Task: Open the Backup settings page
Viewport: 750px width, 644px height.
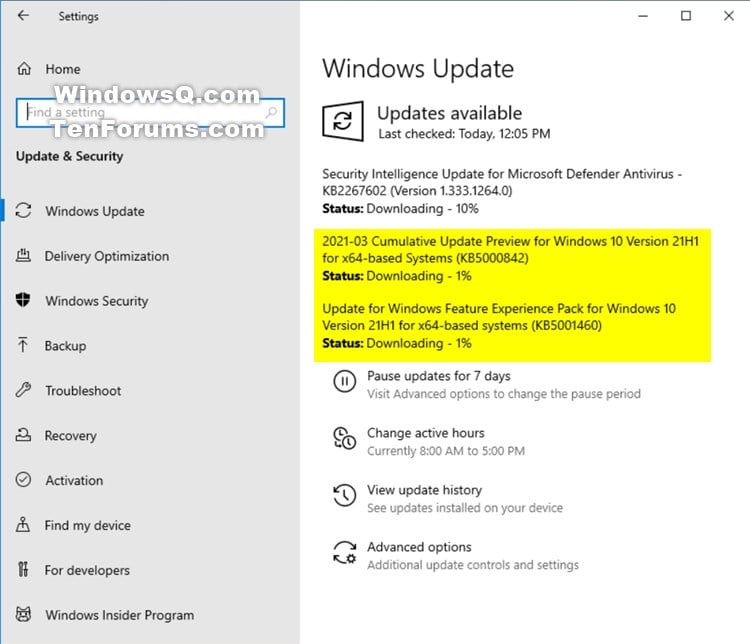Action: pyautogui.click(x=66, y=346)
